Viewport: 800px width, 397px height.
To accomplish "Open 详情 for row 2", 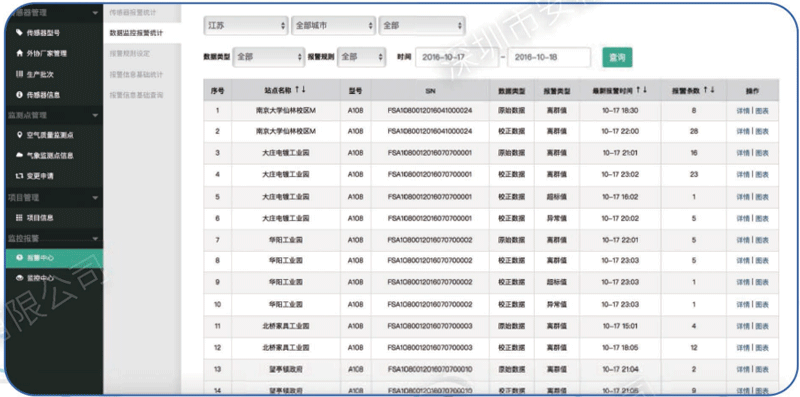I will pos(743,132).
